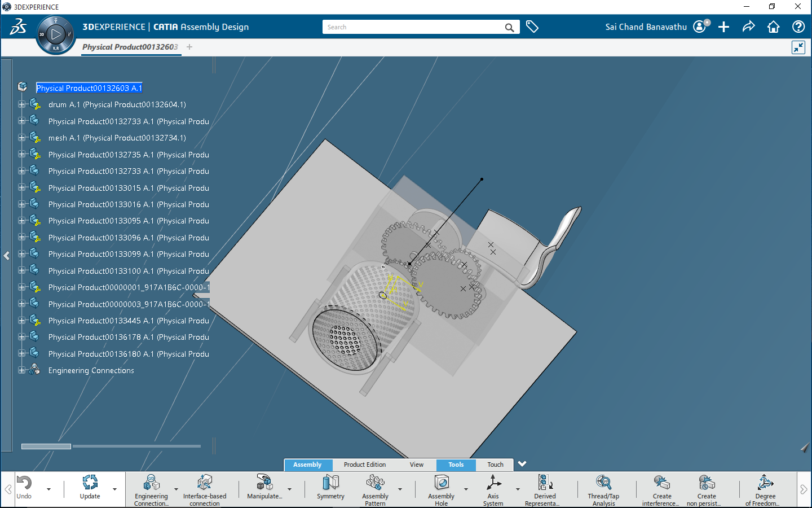Click the 3DS logo icon
Image resolution: width=812 pixels, height=508 pixels.
(18, 27)
